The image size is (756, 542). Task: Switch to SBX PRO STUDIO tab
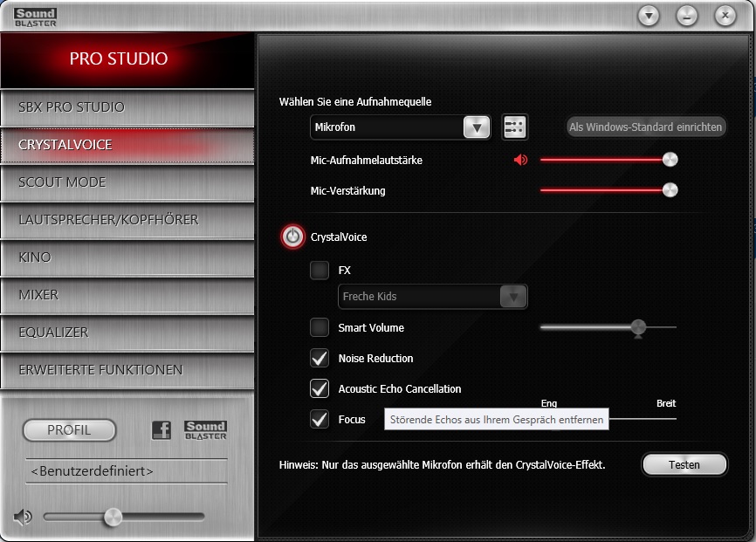[x=127, y=107]
